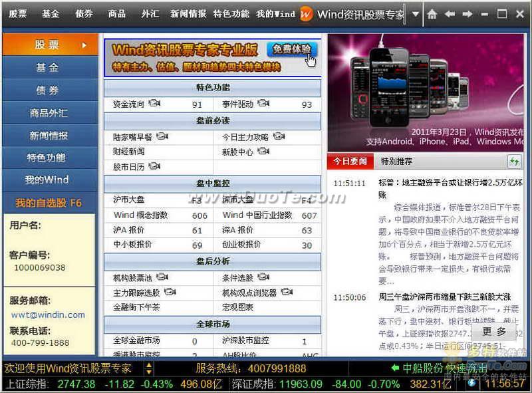Click the refresh icon beside 特别推荐

point(514,162)
